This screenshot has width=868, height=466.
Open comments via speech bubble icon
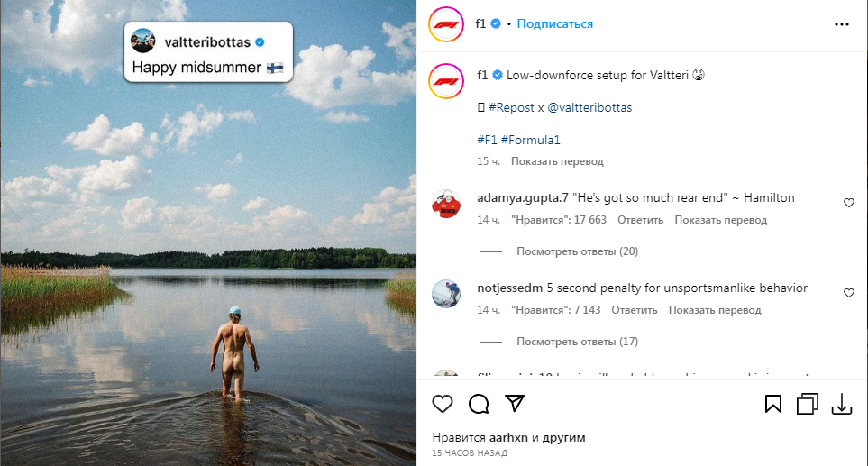pos(479,404)
